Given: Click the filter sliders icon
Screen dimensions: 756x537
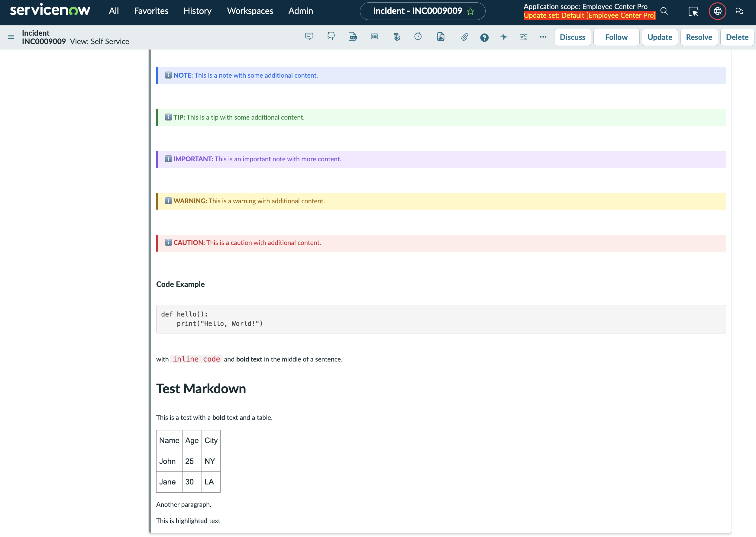Looking at the screenshot, I should coord(523,37).
